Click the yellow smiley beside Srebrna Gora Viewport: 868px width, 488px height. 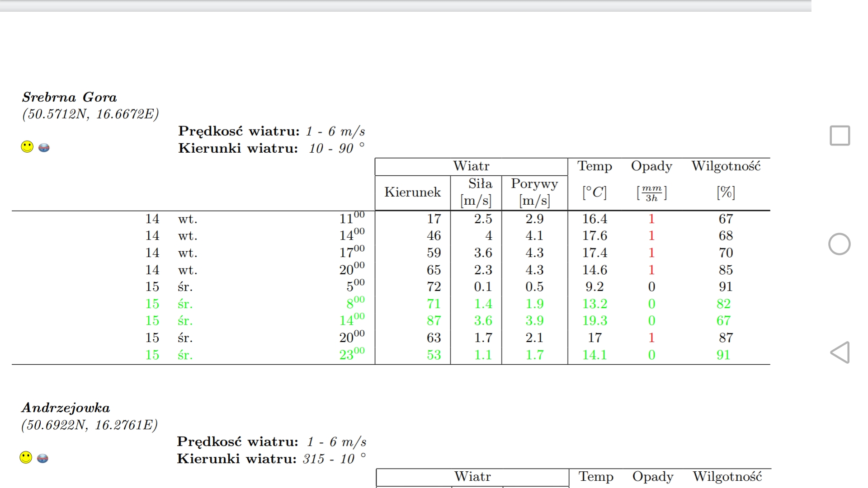coord(27,147)
